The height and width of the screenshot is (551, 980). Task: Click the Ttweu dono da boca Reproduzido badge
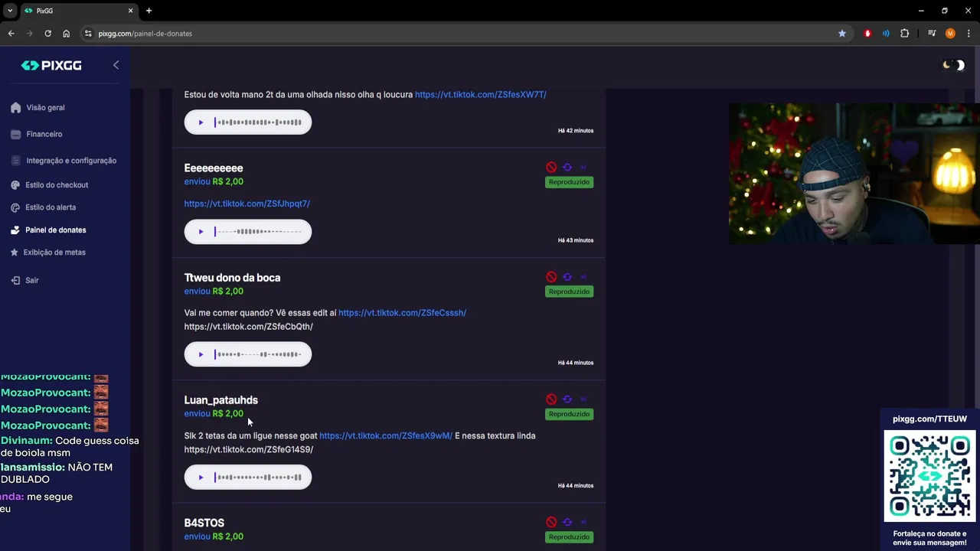pos(569,292)
